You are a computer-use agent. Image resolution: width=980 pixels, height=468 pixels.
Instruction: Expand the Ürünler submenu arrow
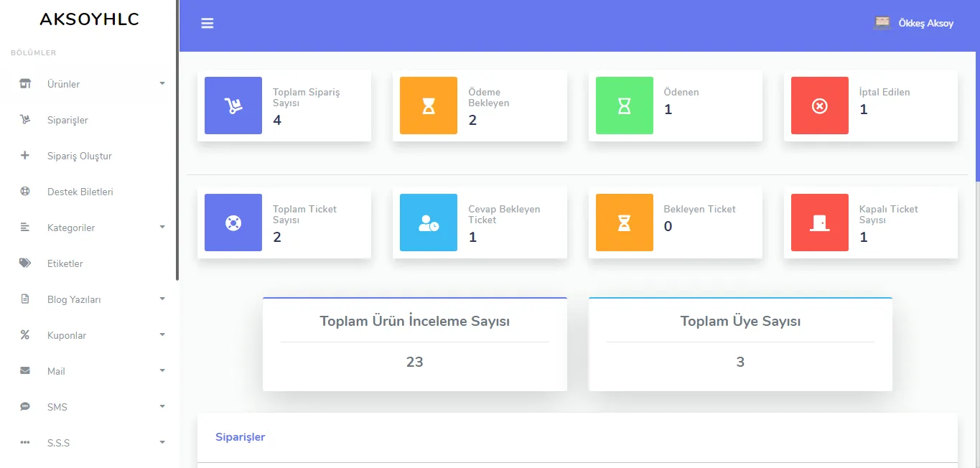[x=162, y=84]
